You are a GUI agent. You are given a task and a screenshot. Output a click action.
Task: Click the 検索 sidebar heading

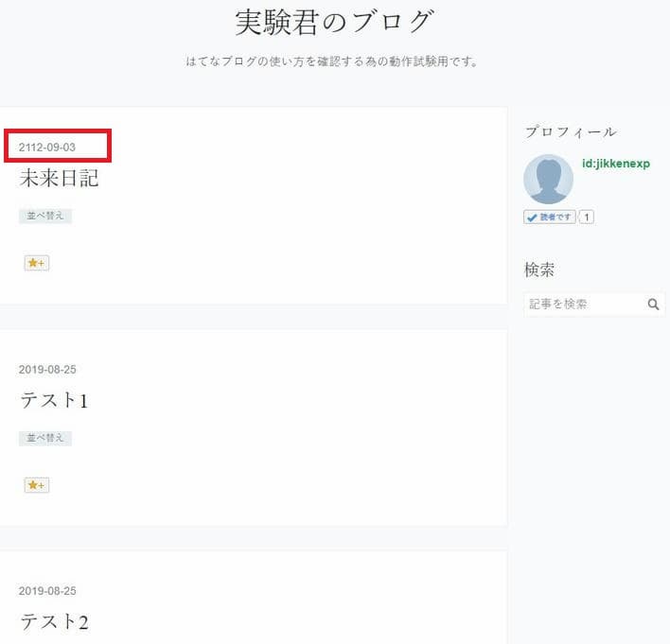click(539, 270)
